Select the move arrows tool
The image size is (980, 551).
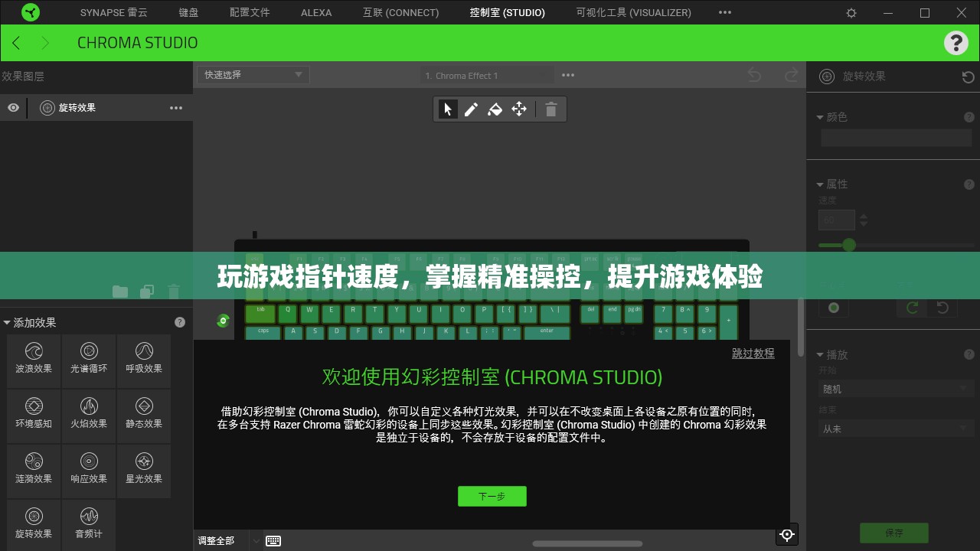519,109
